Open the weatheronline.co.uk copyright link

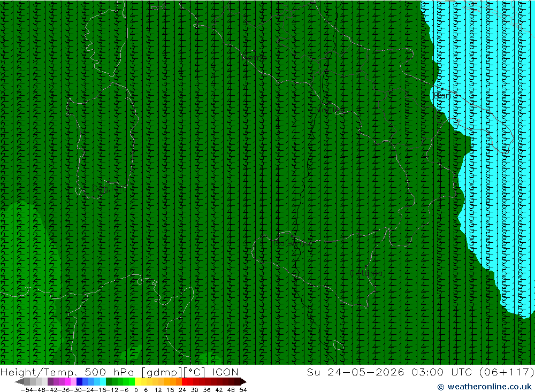click(x=485, y=387)
